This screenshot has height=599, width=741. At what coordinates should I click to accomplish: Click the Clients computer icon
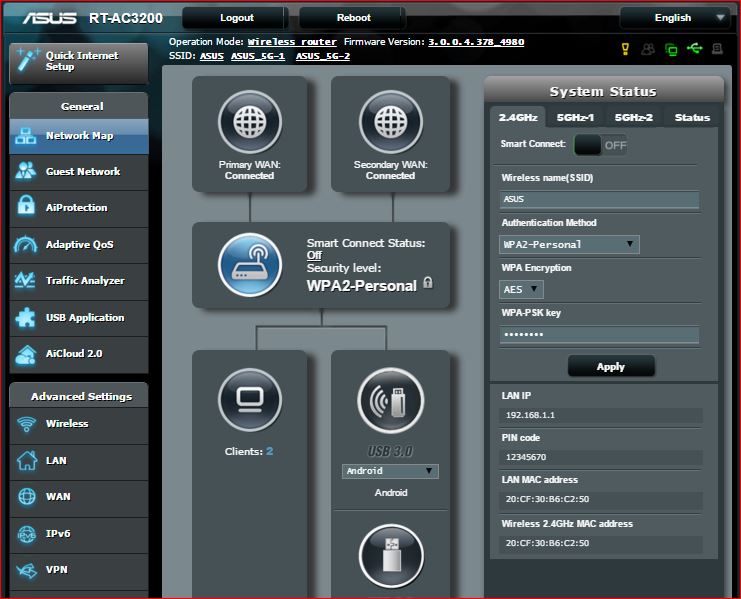(x=250, y=400)
